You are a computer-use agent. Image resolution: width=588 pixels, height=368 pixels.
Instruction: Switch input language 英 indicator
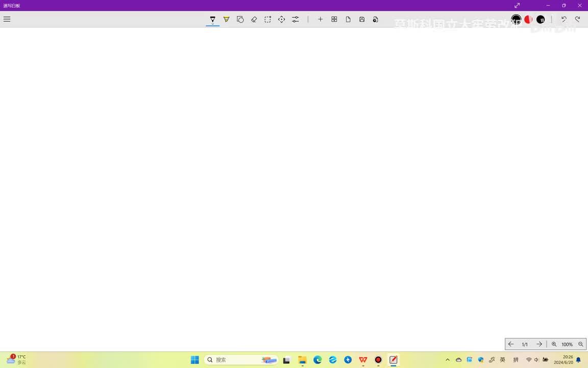pos(502,360)
